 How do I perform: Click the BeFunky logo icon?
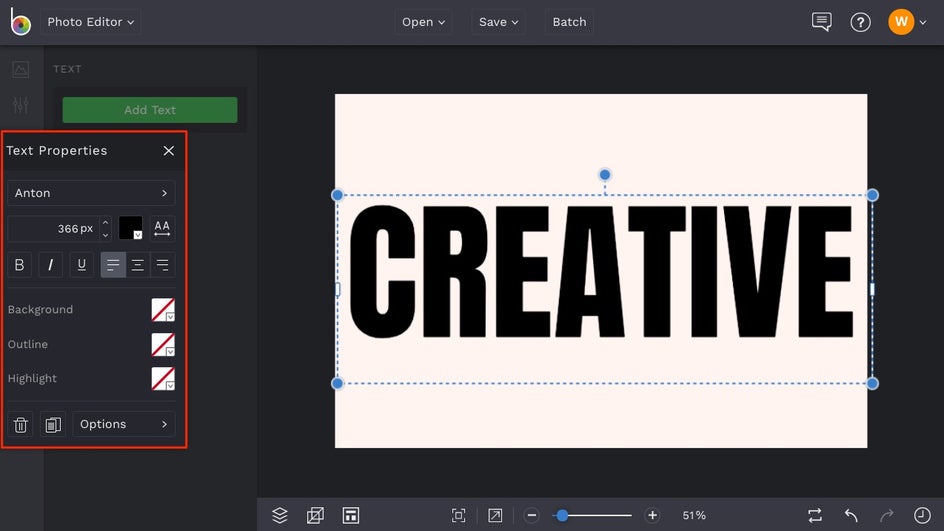tap(20, 22)
